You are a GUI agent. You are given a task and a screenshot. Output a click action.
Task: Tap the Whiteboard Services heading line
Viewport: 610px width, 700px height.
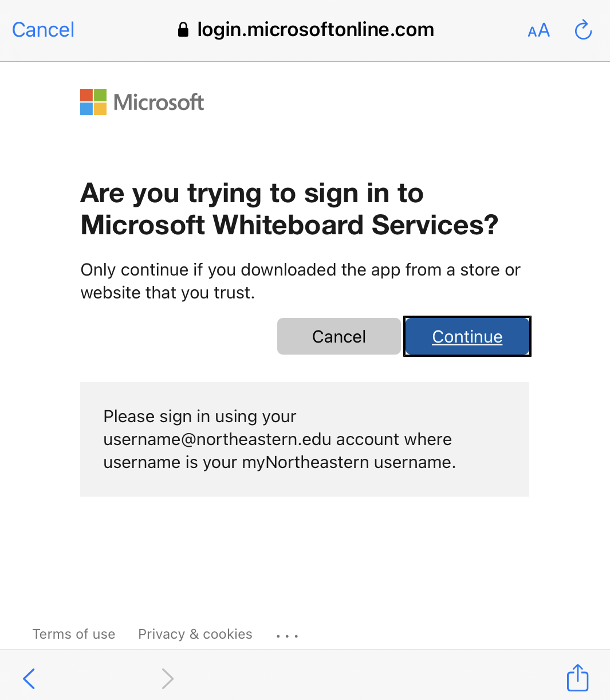click(289, 225)
